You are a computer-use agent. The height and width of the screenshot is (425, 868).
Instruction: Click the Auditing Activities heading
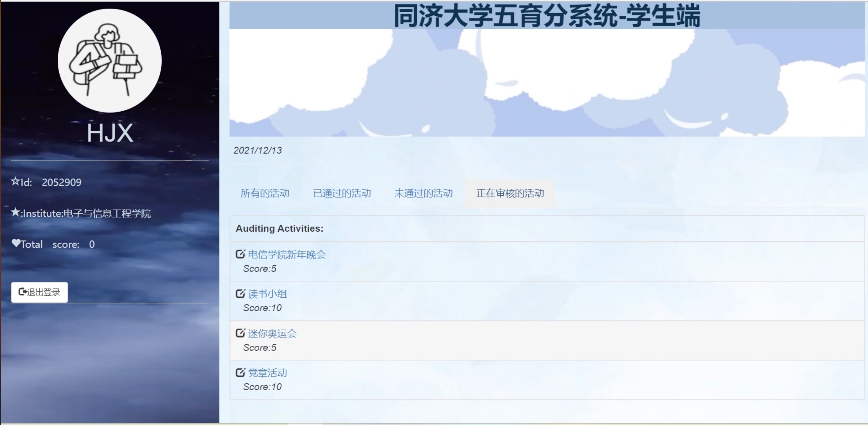279,229
